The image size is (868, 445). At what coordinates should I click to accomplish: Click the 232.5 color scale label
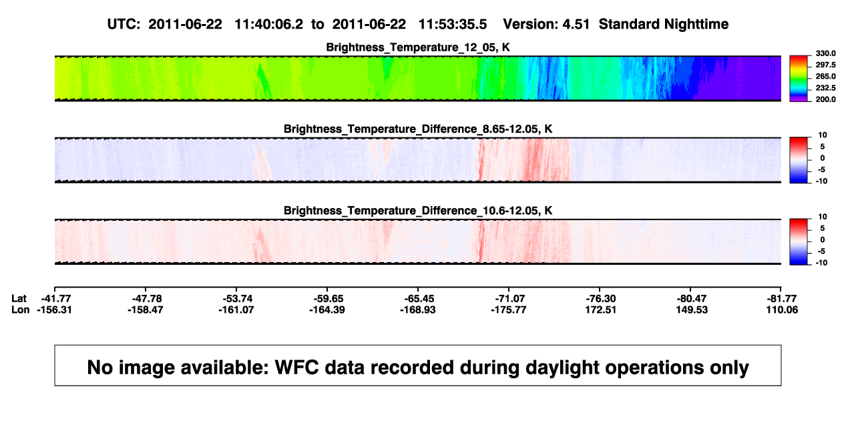tap(825, 88)
